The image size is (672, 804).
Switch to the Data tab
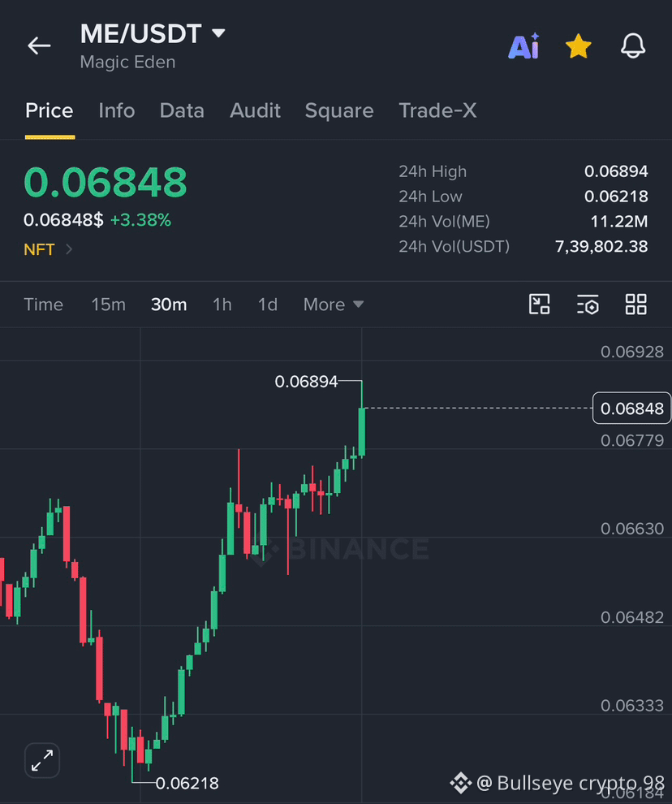click(x=182, y=110)
